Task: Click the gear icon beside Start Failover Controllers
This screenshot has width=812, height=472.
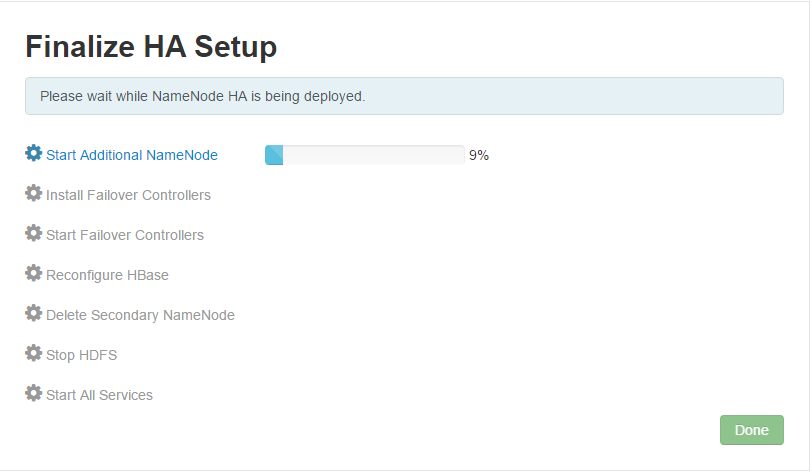Action: pyautogui.click(x=34, y=234)
